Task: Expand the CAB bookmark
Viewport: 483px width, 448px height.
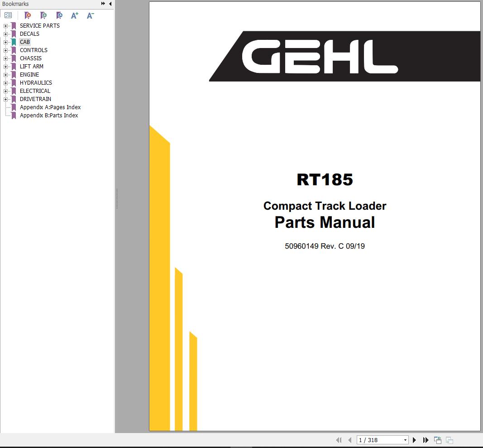Action: click(x=5, y=42)
